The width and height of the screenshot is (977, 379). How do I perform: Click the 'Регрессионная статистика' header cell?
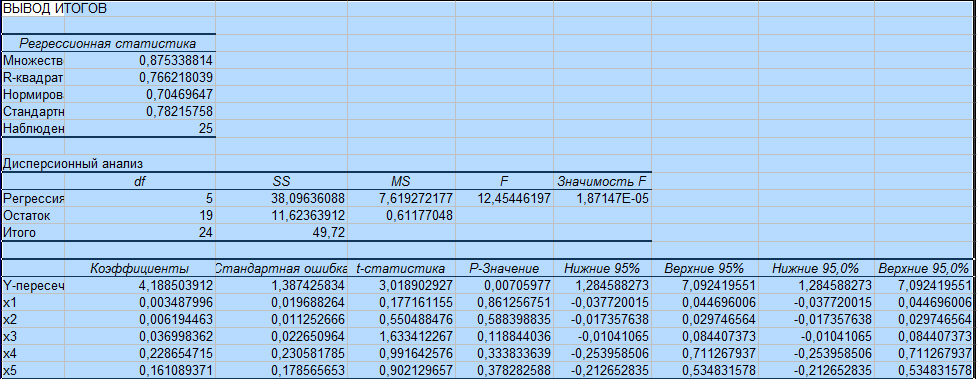(107, 44)
